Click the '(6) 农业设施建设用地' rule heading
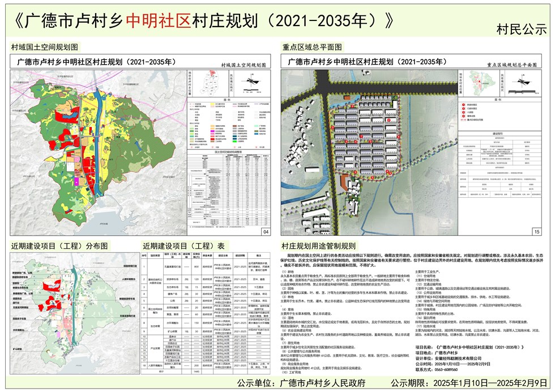Viewport: 555px width, 392px height. [296, 330]
